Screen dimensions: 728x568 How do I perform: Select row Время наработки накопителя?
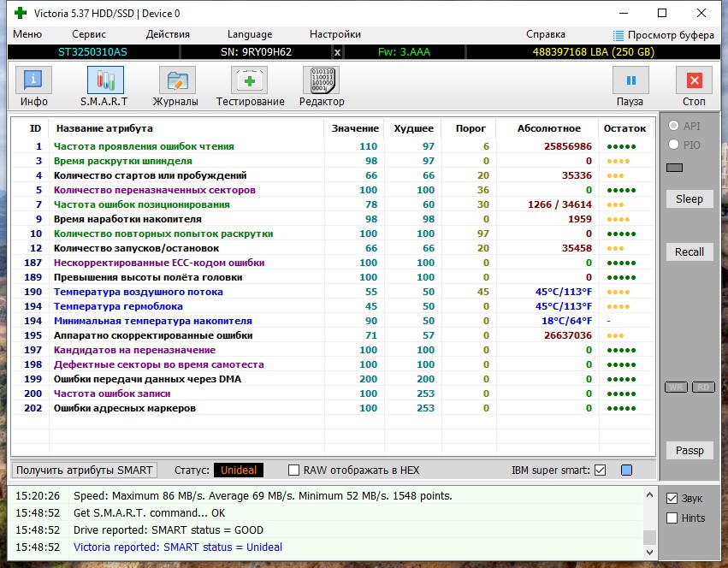[x=333, y=219]
